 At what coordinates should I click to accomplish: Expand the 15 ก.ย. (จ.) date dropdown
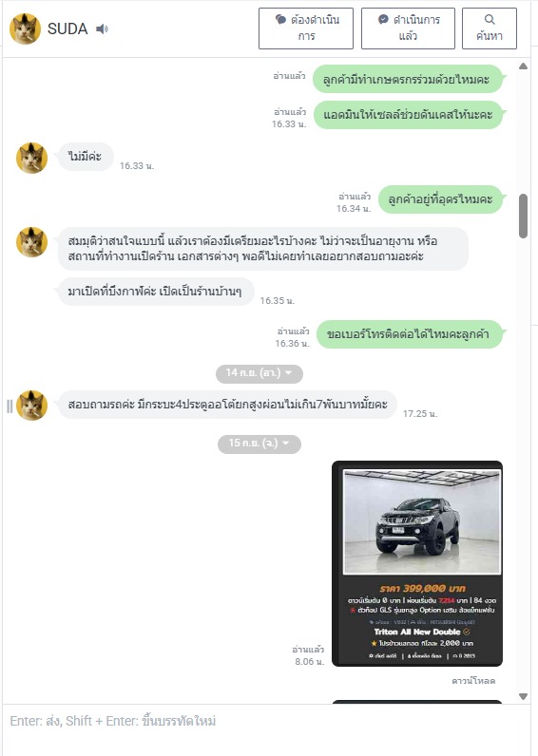(259, 444)
